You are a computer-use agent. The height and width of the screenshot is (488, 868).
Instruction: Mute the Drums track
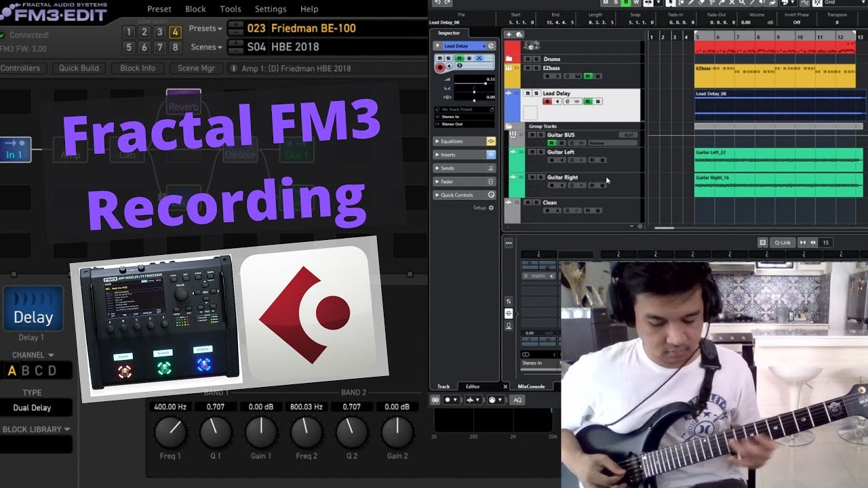tap(528, 59)
